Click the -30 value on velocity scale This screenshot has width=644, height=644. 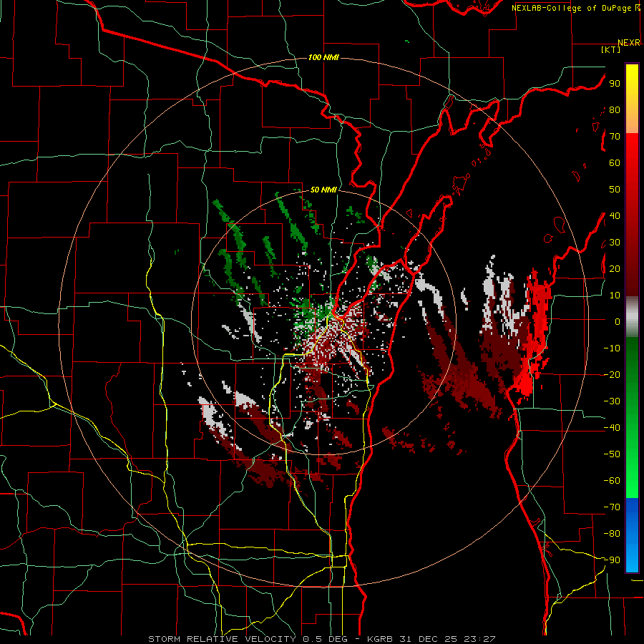[x=612, y=401]
